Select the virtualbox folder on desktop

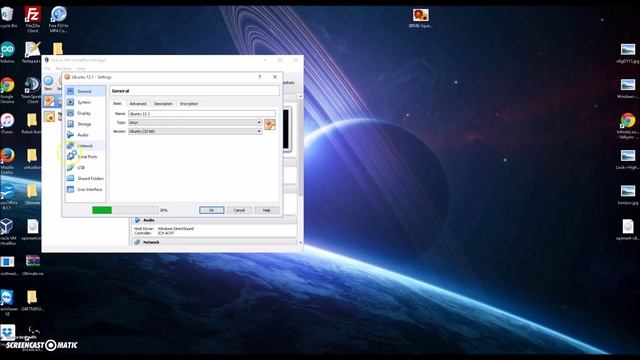[x=32, y=159]
